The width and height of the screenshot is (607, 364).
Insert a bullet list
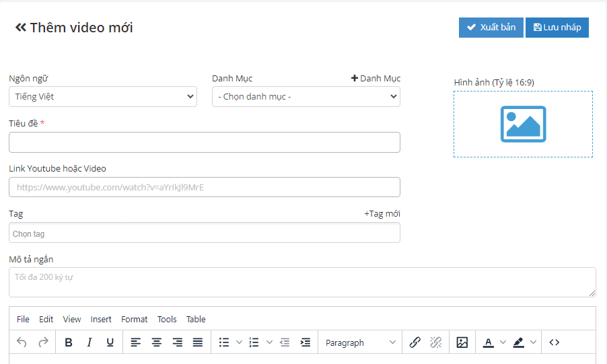click(224, 342)
